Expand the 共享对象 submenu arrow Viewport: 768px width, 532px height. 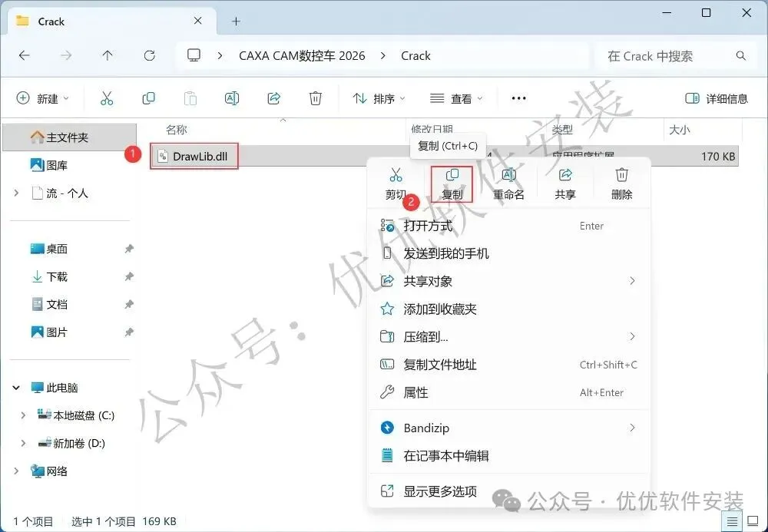click(632, 281)
